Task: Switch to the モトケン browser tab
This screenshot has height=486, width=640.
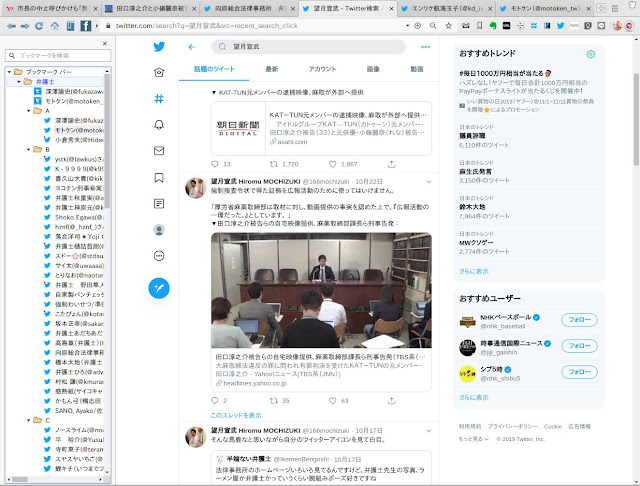Action: 545,8
